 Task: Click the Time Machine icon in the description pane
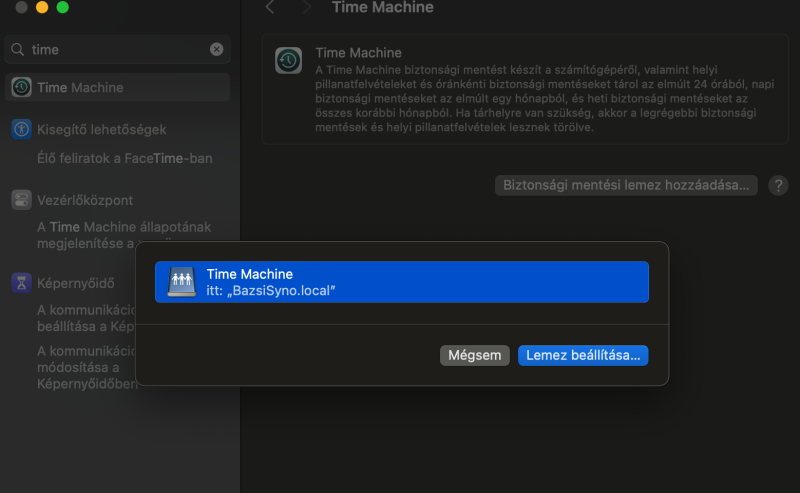pyautogui.click(x=288, y=60)
